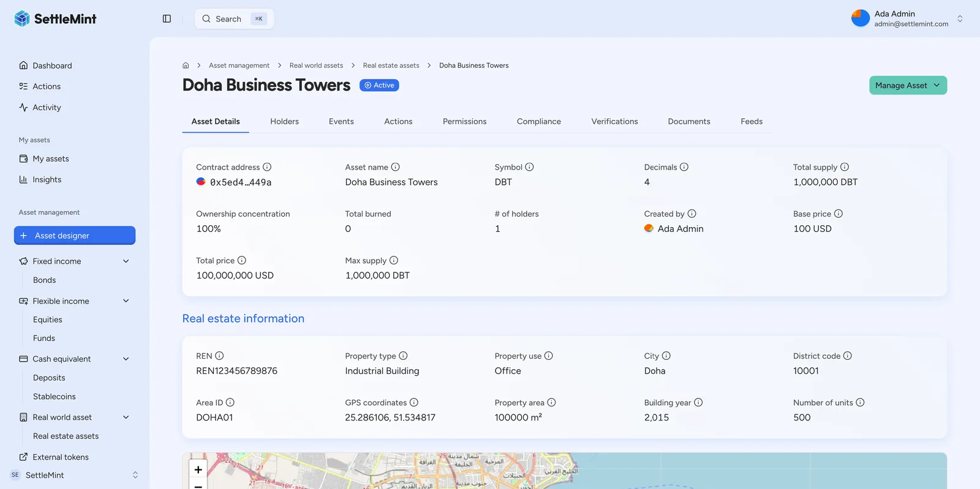Screen dimensions: 980x489
Task: Click the Ada Admin avatar
Action: pyautogui.click(x=860, y=18)
